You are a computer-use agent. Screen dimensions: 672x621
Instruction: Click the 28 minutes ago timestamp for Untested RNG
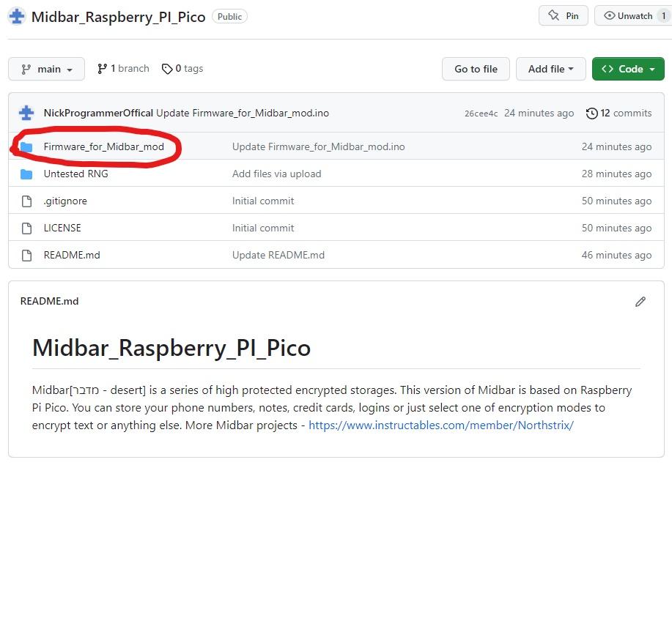[616, 174]
